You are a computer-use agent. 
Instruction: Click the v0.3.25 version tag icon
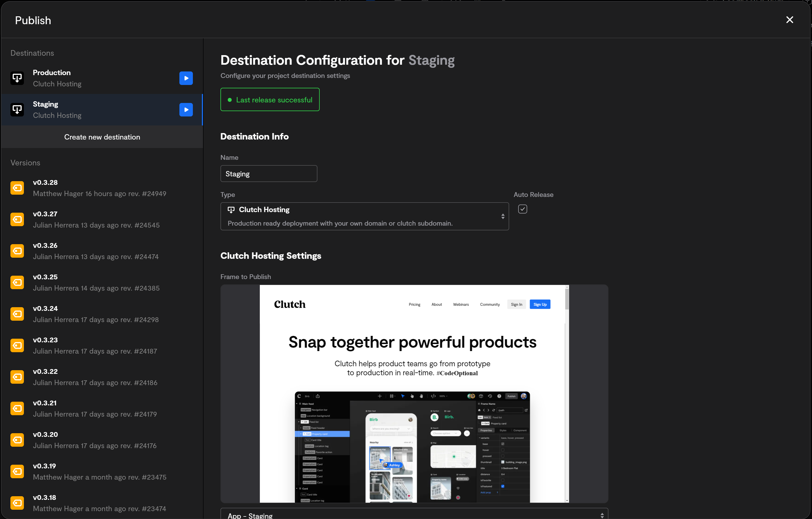pyautogui.click(x=17, y=282)
